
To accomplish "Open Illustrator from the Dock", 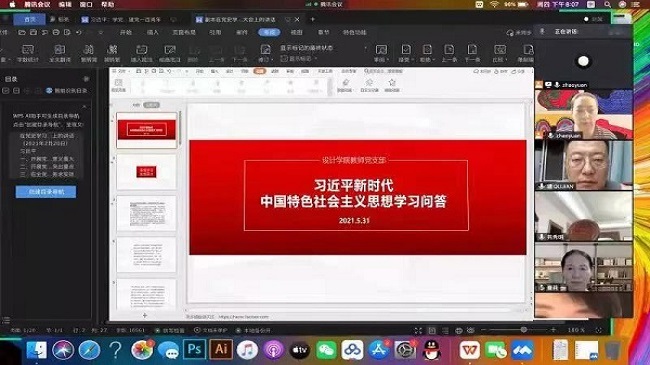I will point(221,349).
